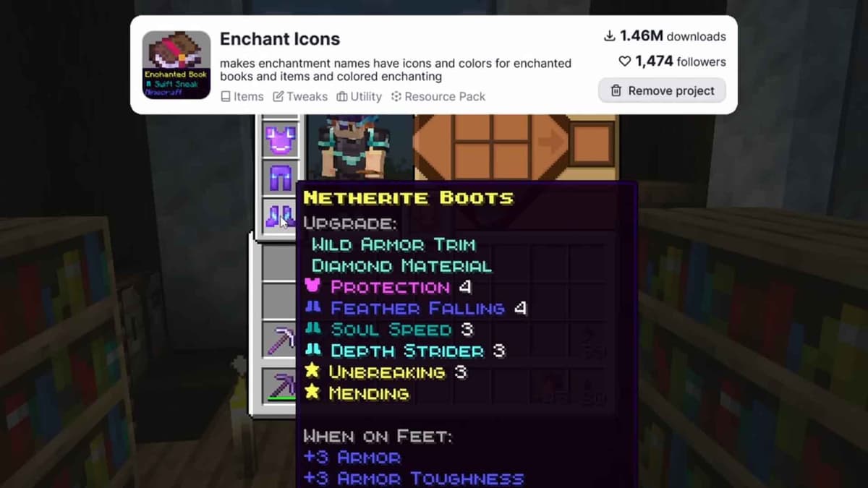This screenshot has width=868, height=488.
Task: Click the Enchant Icons project thumbnail
Action: click(176, 64)
